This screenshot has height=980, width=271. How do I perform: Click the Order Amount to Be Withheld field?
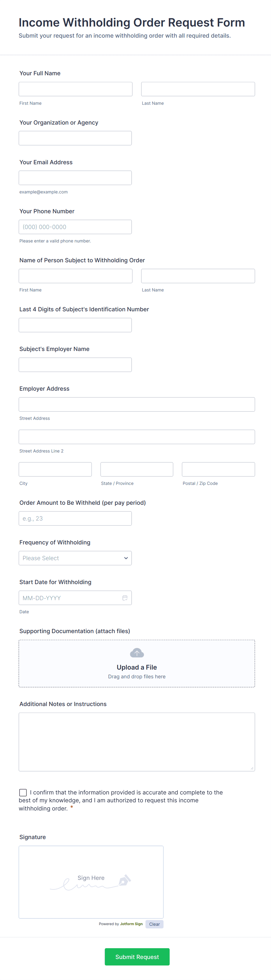pyautogui.click(x=75, y=518)
